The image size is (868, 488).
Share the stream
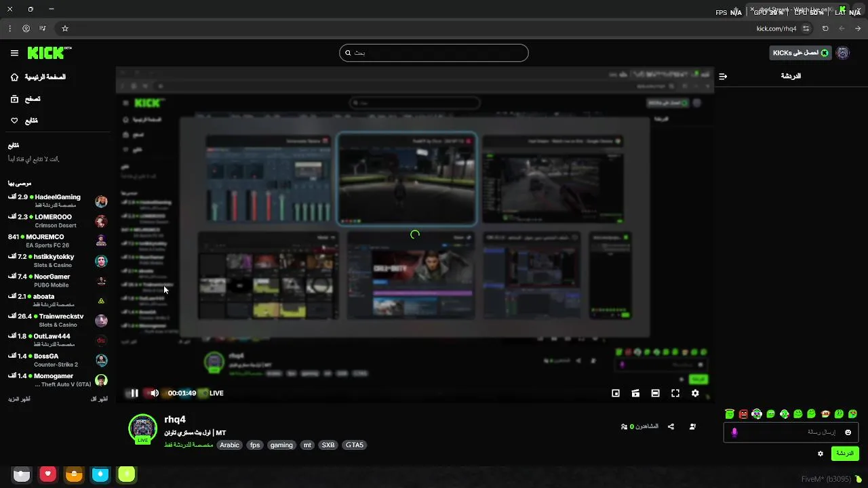(671, 426)
